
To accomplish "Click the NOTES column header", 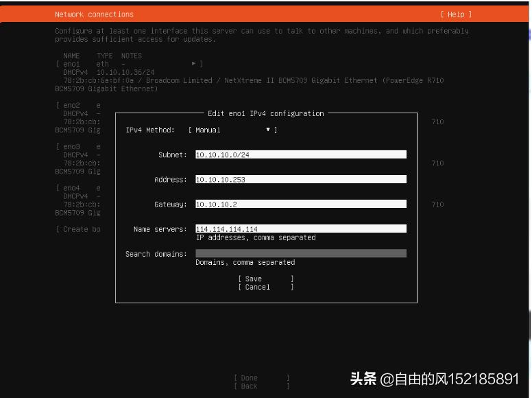I will [x=132, y=56].
